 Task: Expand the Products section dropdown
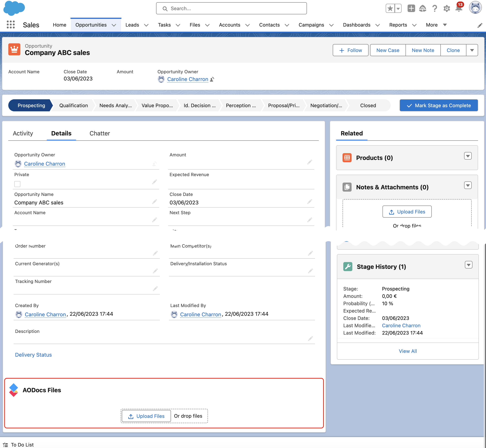click(468, 156)
